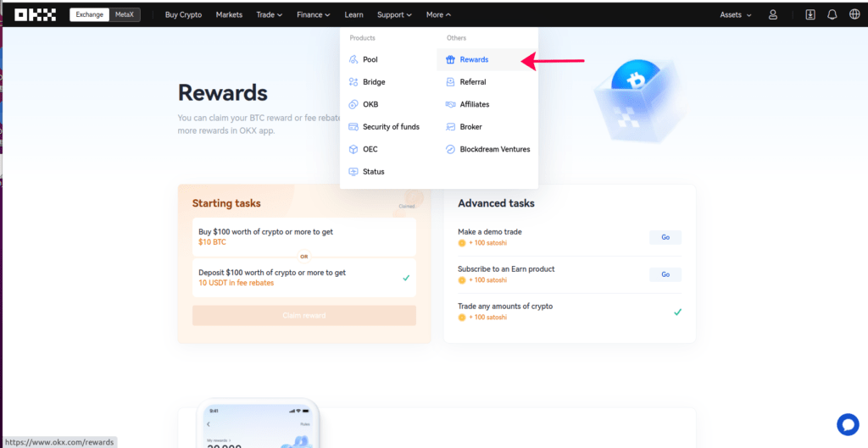Click the $10 BTC reward text

(x=212, y=242)
